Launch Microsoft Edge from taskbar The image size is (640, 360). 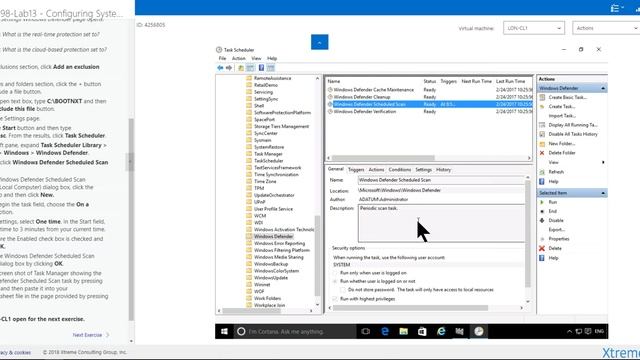click(384, 331)
